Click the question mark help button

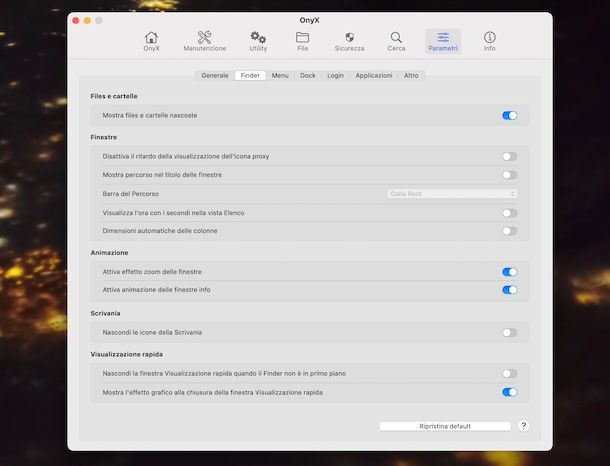coord(524,426)
